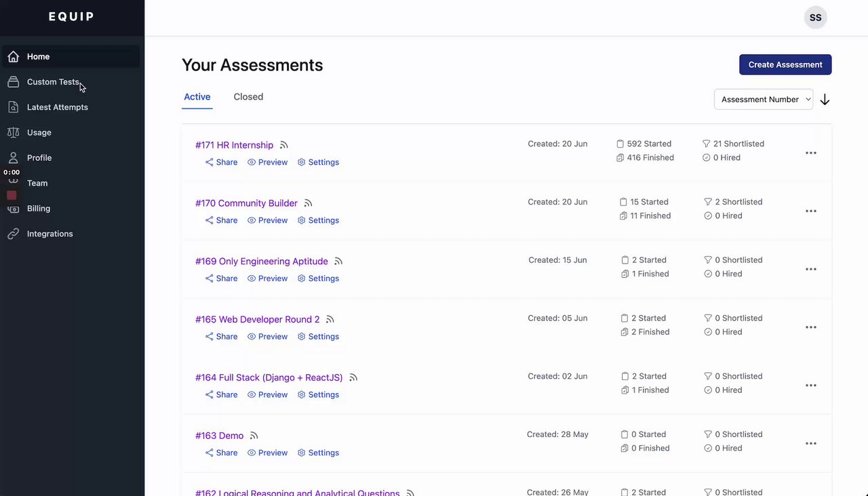Go to Latest Attempts page

[57, 107]
